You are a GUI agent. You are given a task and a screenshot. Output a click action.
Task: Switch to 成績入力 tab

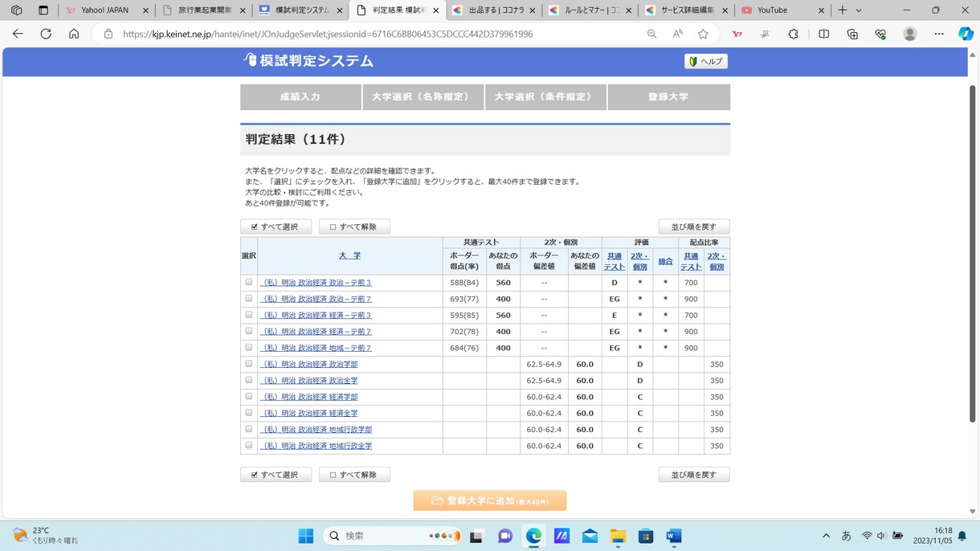click(300, 96)
